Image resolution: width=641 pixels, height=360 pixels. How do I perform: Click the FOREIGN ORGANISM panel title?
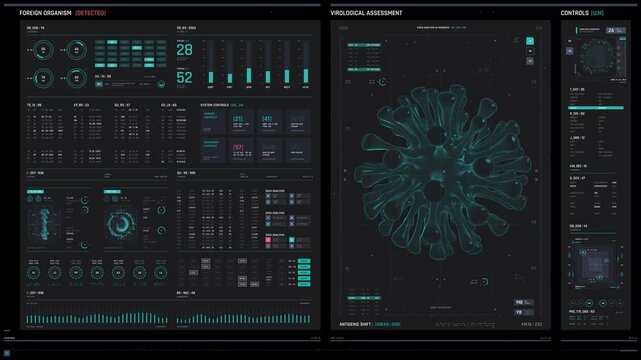45,13
